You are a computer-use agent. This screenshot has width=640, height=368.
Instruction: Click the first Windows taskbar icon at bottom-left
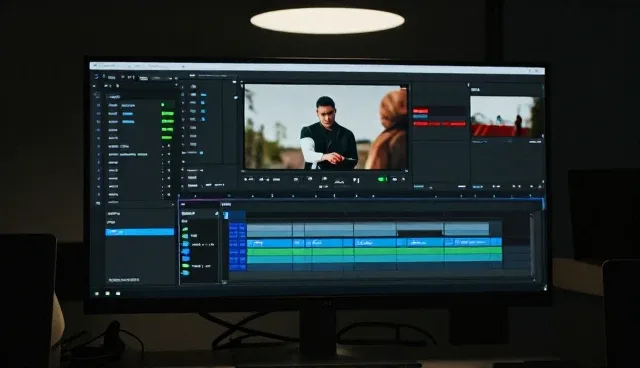[x=97, y=293]
